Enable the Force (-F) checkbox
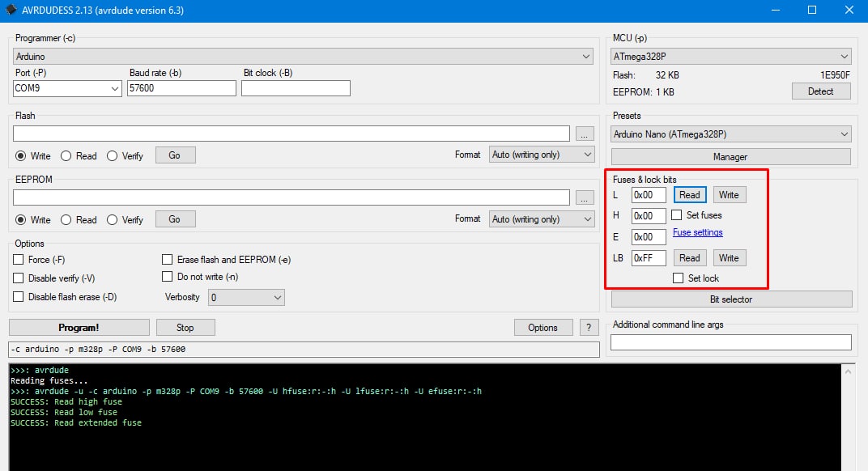 19,260
